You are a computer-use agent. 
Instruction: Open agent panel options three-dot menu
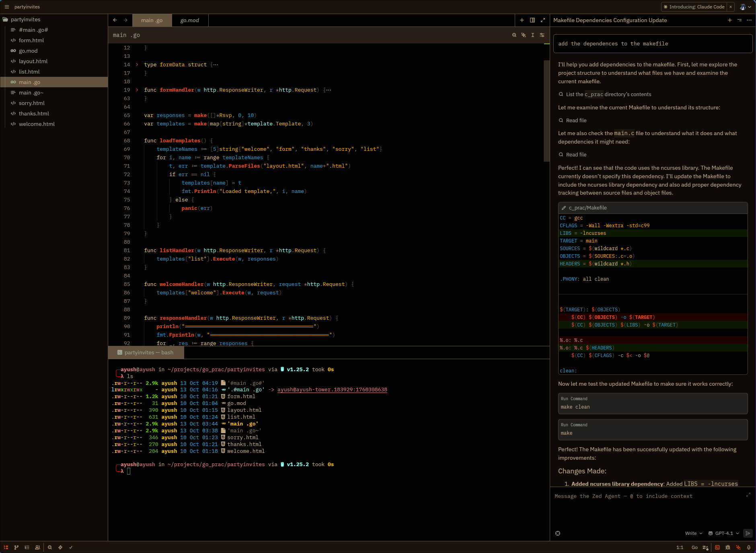(749, 20)
